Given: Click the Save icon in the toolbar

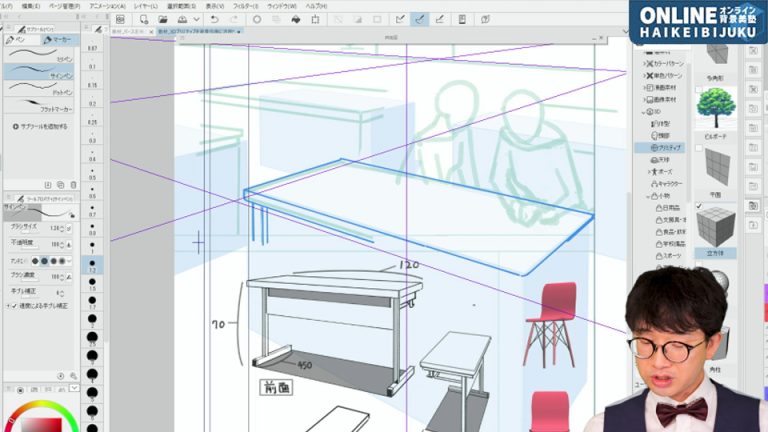Looking at the screenshot, I should tap(182, 19).
